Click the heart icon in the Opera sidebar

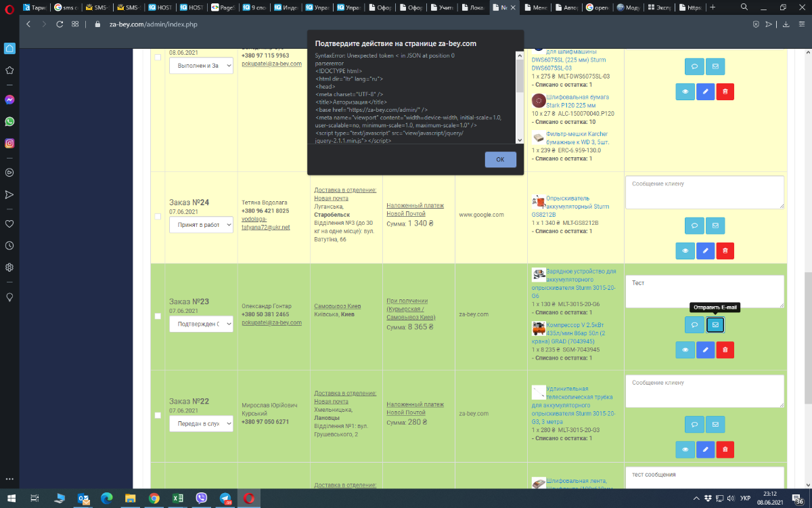9,224
